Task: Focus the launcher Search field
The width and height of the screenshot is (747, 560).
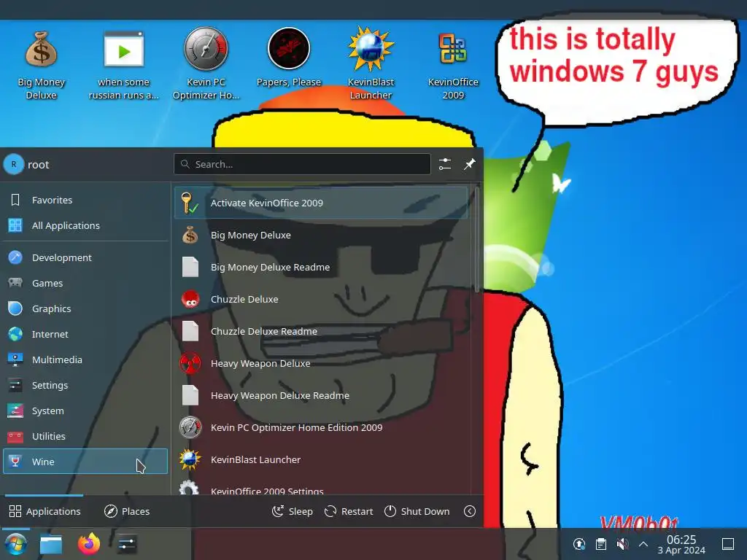Action: tap(302, 164)
